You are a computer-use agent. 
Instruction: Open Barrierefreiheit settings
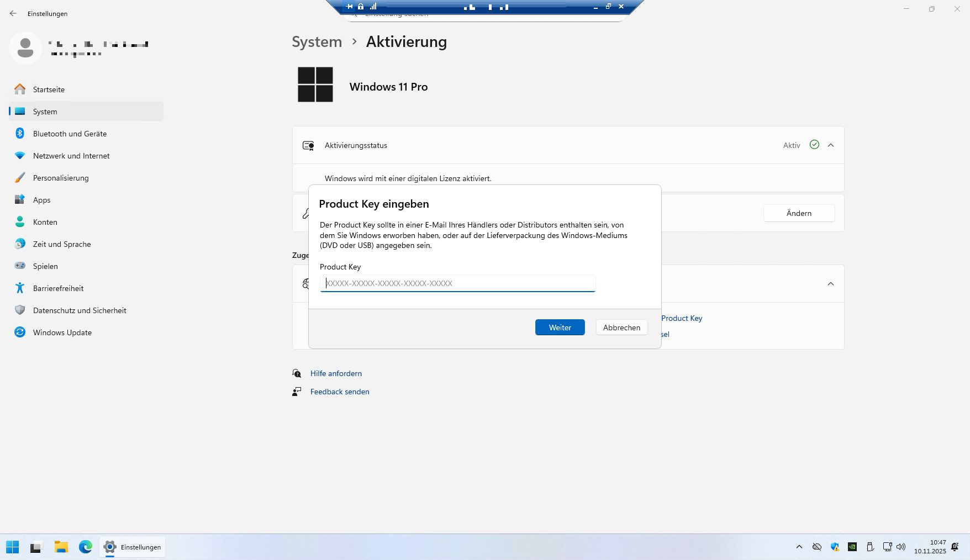pos(58,288)
